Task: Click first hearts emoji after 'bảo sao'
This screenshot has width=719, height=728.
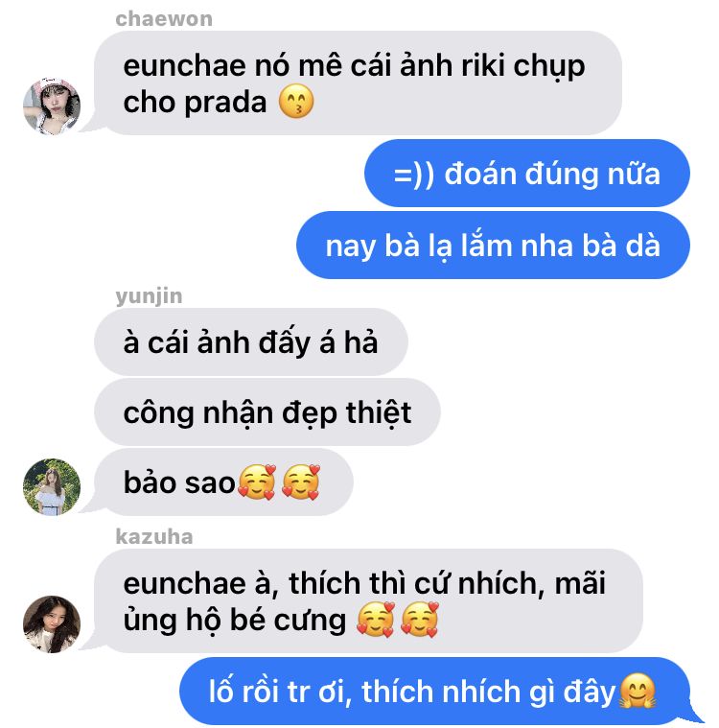Action: point(257,481)
